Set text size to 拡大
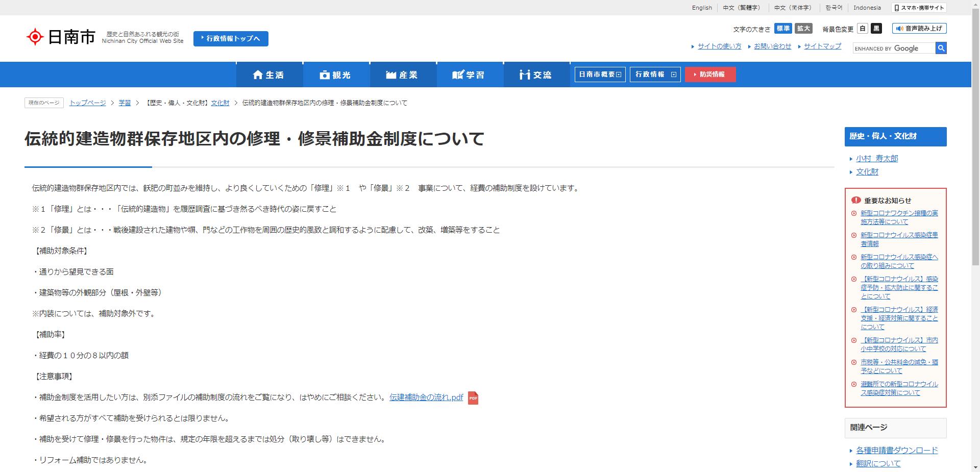The image size is (980, 472). [804, 29]
